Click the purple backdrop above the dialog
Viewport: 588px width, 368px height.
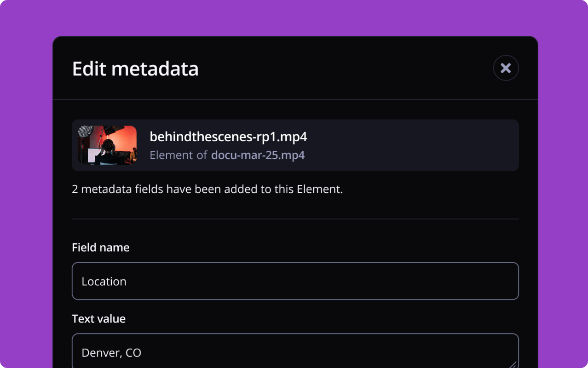(x=294, y=17)
